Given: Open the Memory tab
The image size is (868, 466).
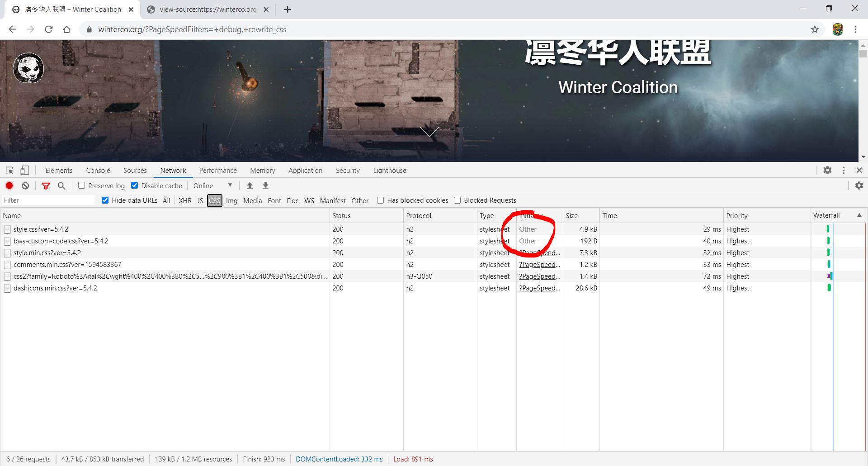Looking at the screenshot, I should click(x=263, y=171).
